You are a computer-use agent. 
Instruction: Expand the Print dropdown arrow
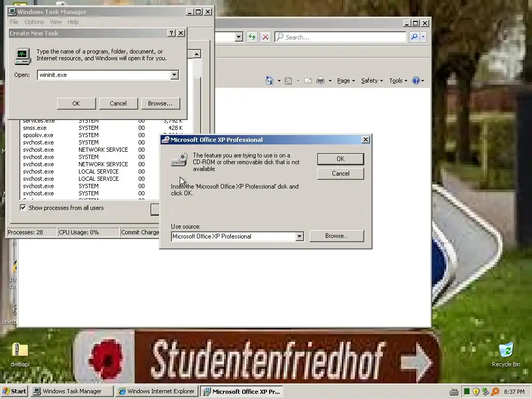click(330, 81)
